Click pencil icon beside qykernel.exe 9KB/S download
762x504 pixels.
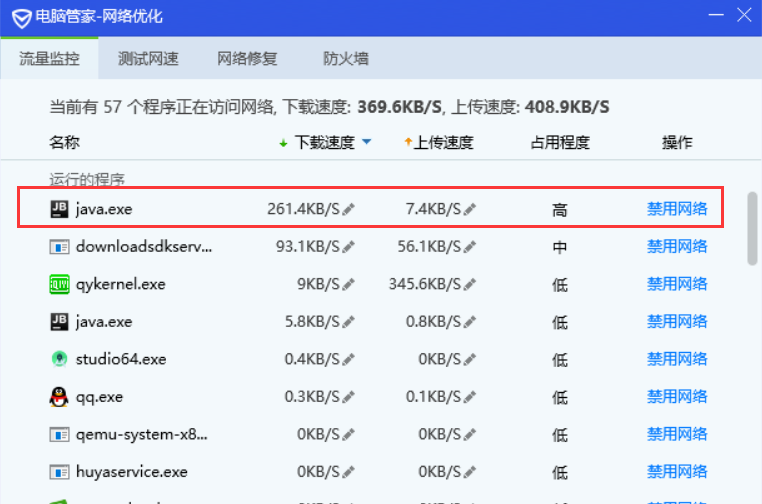(348, 284)
